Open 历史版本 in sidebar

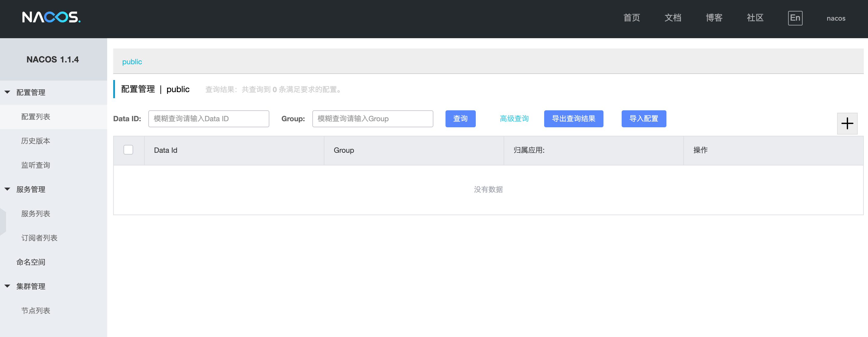coord(36,141)
